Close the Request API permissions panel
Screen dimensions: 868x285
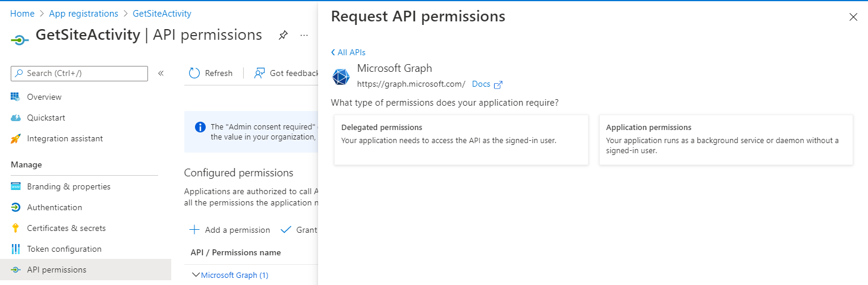click(x=853, y=17)
